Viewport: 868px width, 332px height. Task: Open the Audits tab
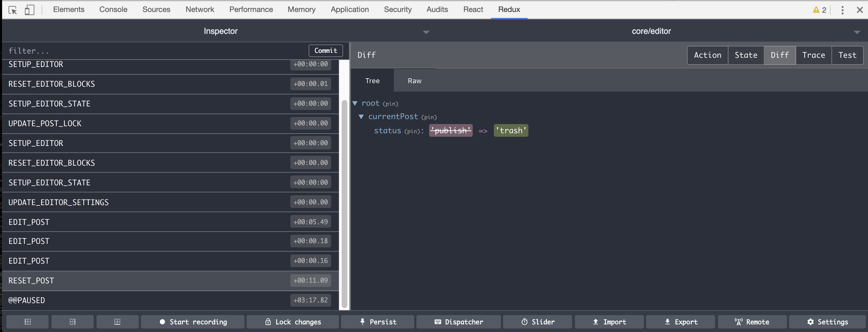pos(437,10)
